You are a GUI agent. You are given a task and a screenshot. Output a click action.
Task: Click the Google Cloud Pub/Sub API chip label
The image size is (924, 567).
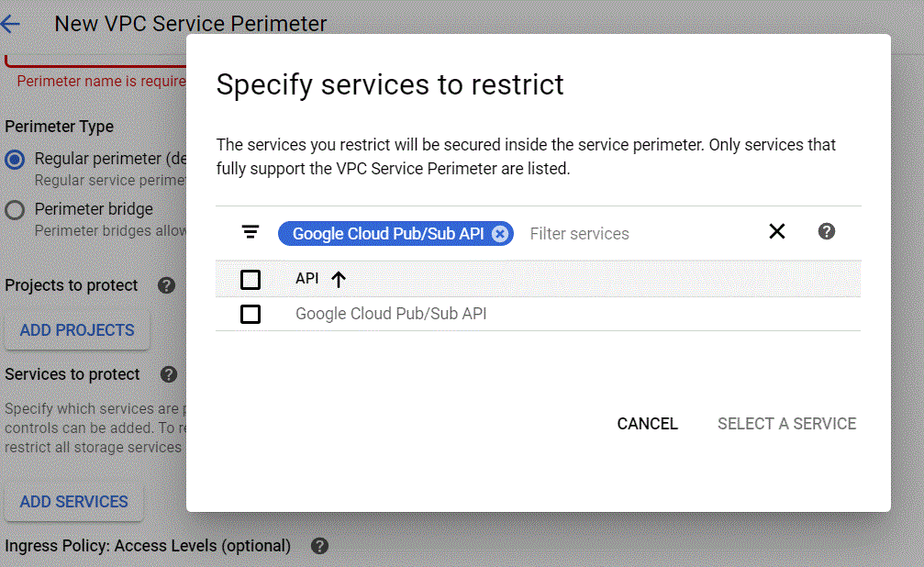388,234
